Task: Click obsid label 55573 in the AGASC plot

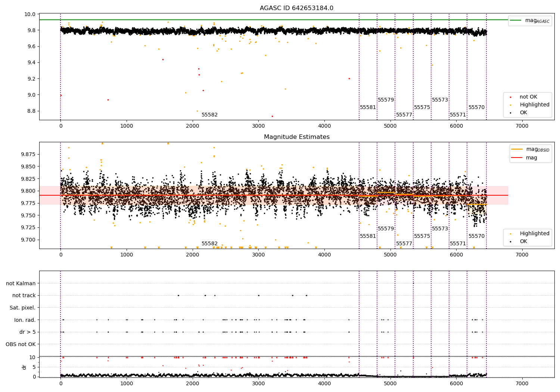Action: pos(440,100)
